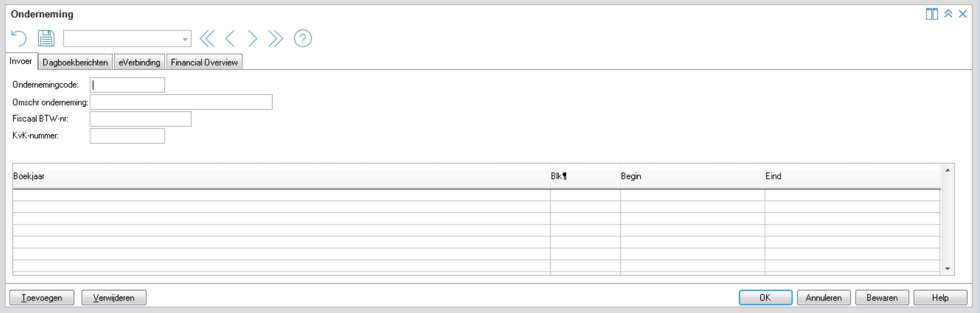Jump to last record with double-right arrows
Viewport: 980px width, 313px height.
(275, 38)
